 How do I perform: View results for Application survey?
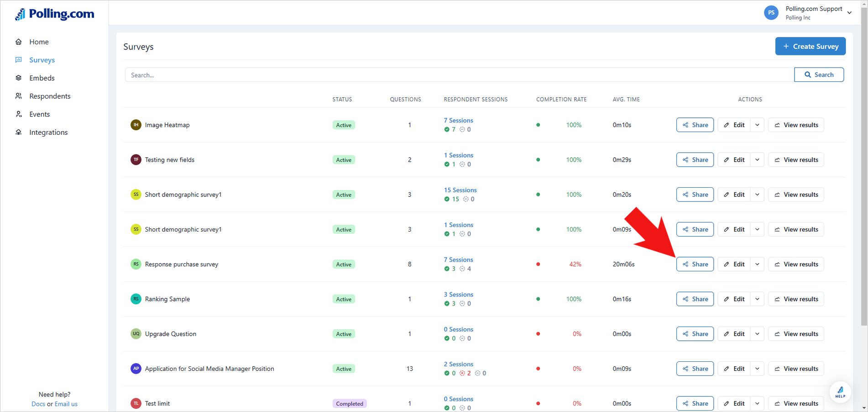click(x=796, y=369)
